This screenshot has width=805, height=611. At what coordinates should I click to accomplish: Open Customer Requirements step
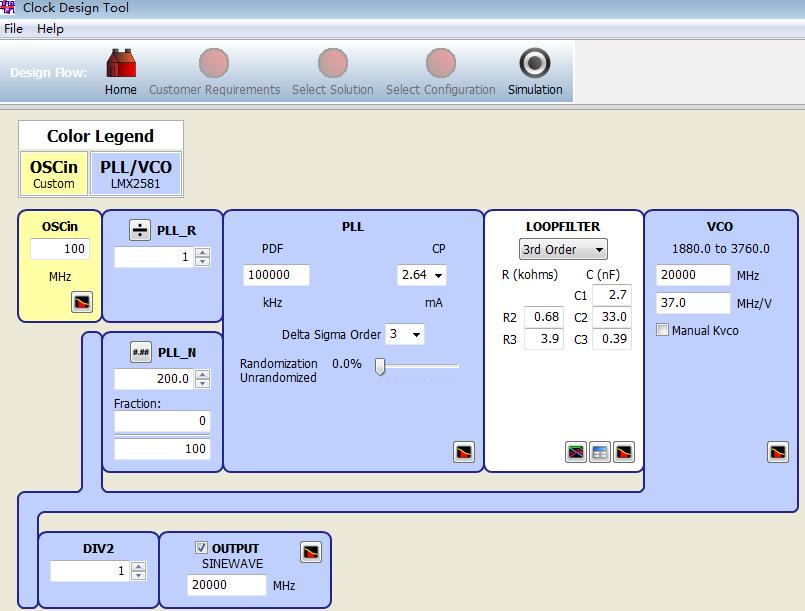pos(214,72)
